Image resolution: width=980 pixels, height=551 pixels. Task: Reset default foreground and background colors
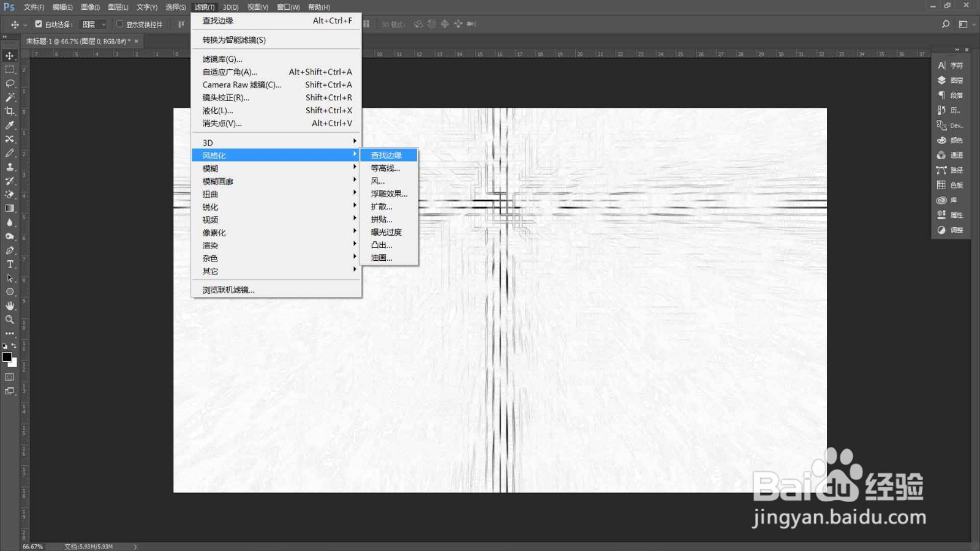5,347
